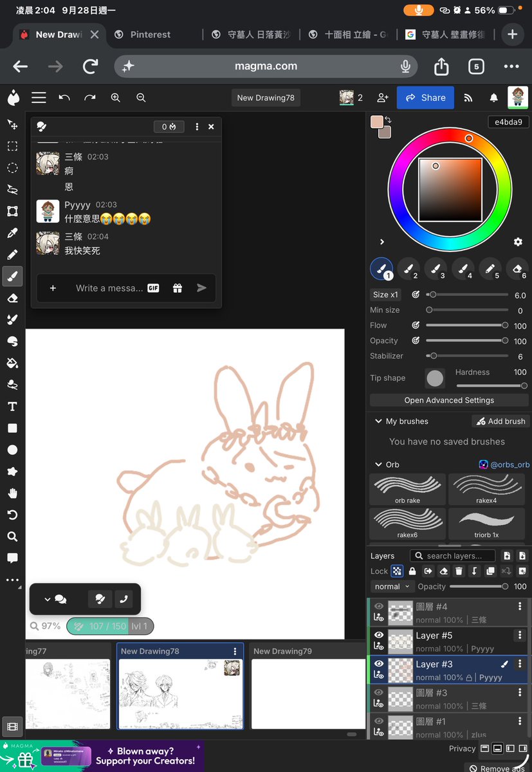Click the clear layer eraser icon
532x772 pixels.
[443, 571]
